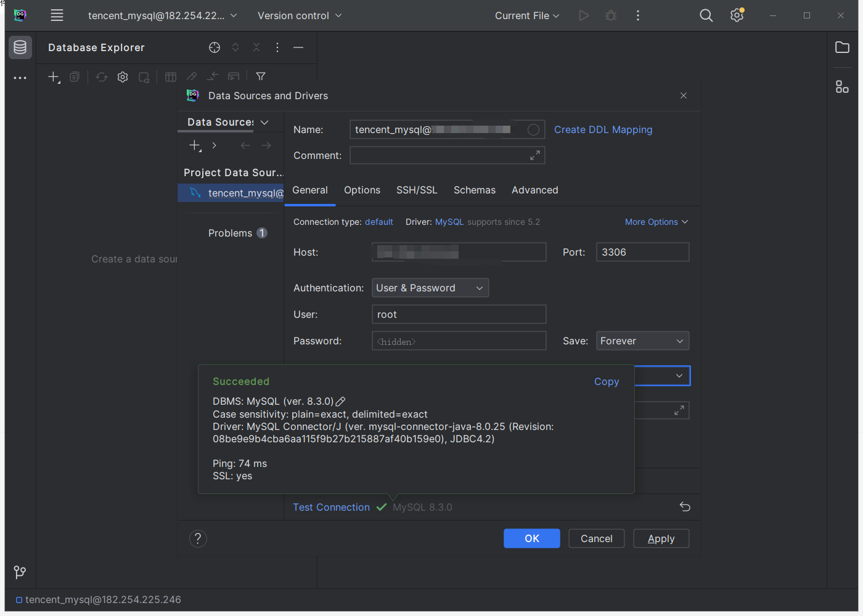Open the Files tool window folder icon
863x616 pixels.
(842, 47)
